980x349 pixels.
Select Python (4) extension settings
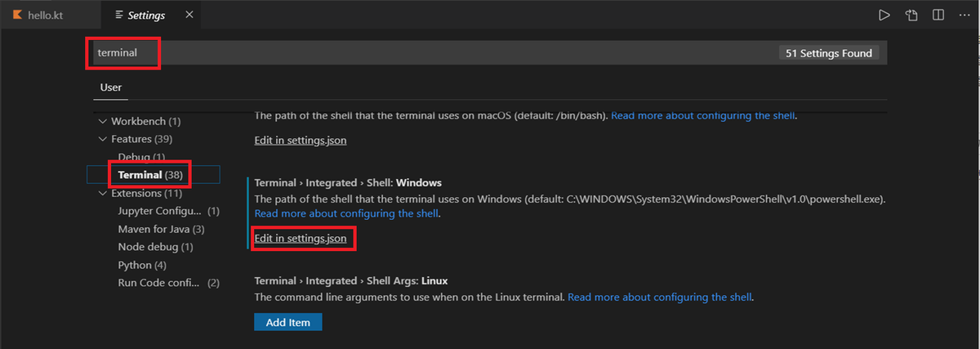coord(141,265)
